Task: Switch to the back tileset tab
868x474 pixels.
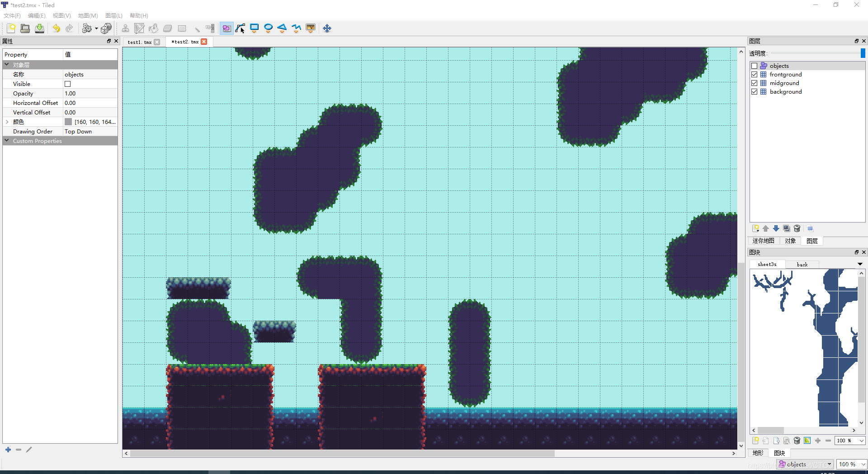Action: (802, 265)
